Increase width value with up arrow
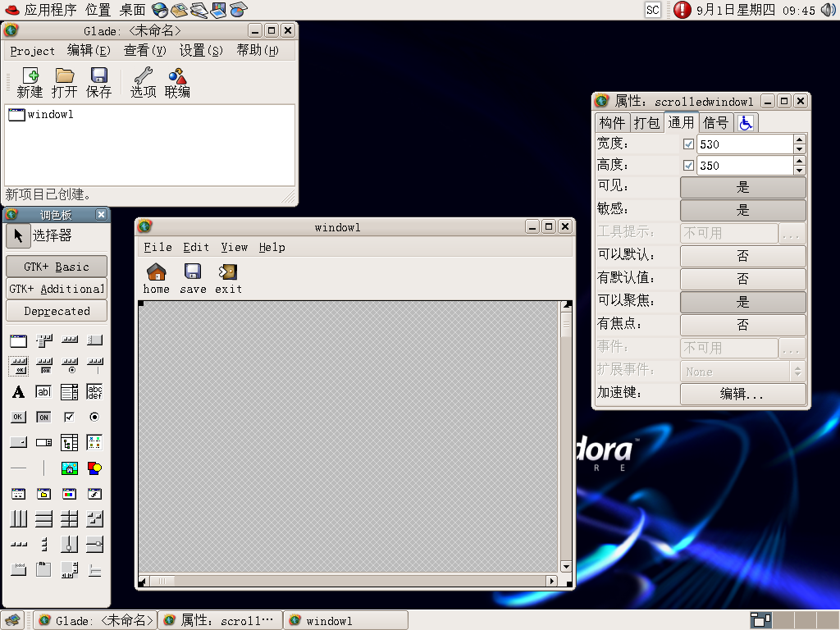The width and height of the screenshot is (840, 630). tap(799, 139)
